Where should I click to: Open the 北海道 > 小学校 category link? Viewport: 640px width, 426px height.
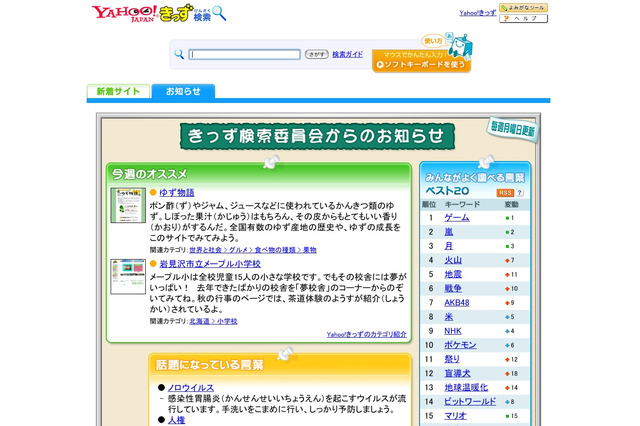click(x=213, y=321)
